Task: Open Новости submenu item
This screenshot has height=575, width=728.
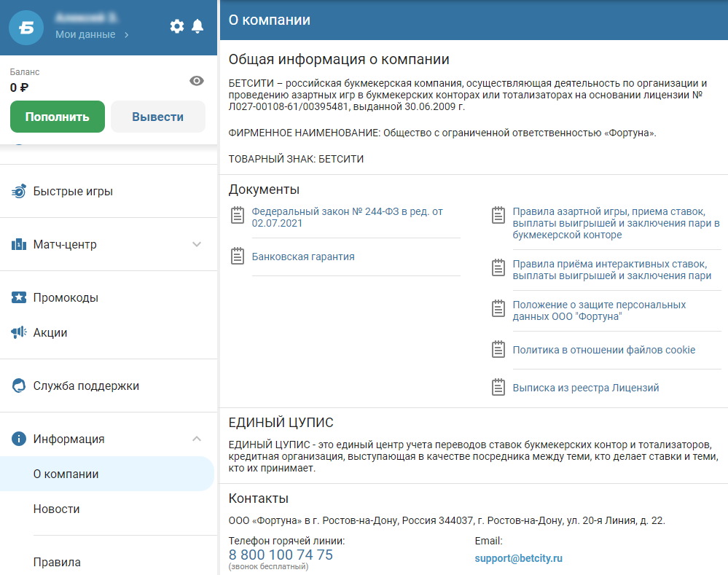Action: point(57,509)
